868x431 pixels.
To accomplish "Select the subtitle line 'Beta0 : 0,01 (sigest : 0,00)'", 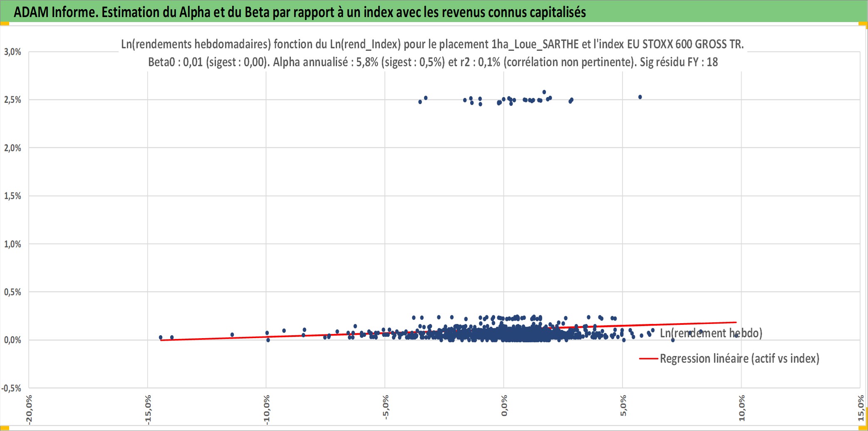I will coord(433,62).
